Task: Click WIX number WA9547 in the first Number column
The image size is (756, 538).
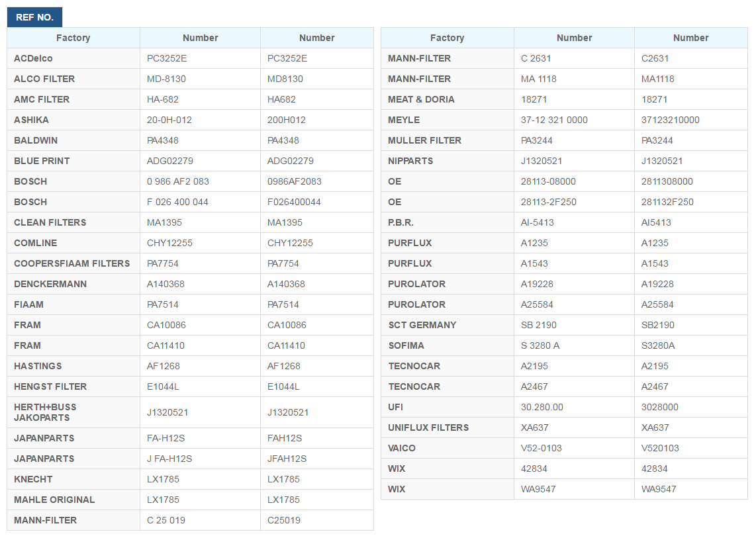Action: [x=538, y=489]
